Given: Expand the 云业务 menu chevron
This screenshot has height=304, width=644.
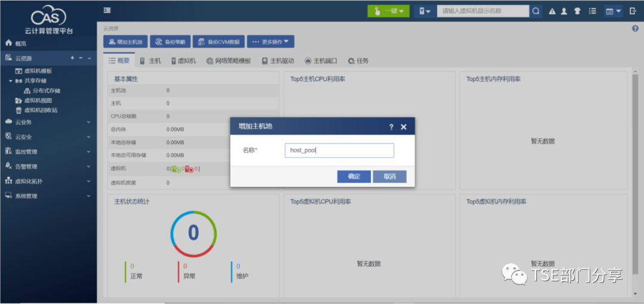Looking at the screenshot, I should [89, 122].
